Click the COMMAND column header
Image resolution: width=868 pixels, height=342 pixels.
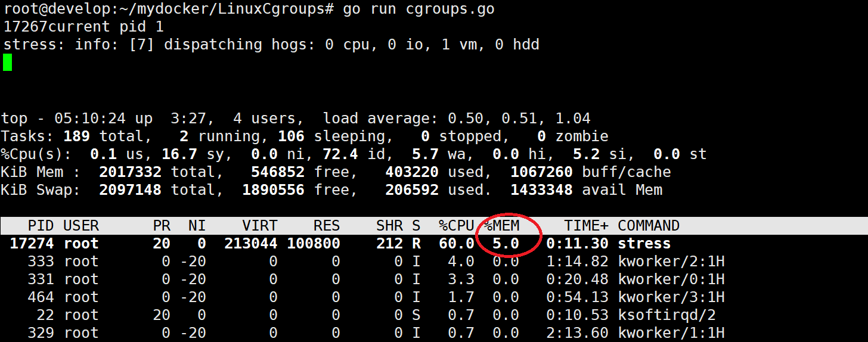click(649, 226)
